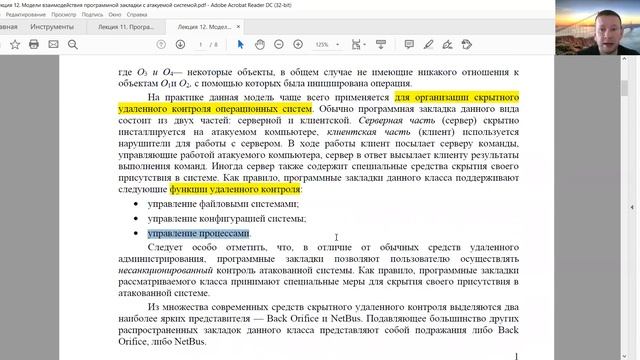This screenshot has height=360, width=640.
Task: Open the Find text magnifier
Action: click(73, 44)
